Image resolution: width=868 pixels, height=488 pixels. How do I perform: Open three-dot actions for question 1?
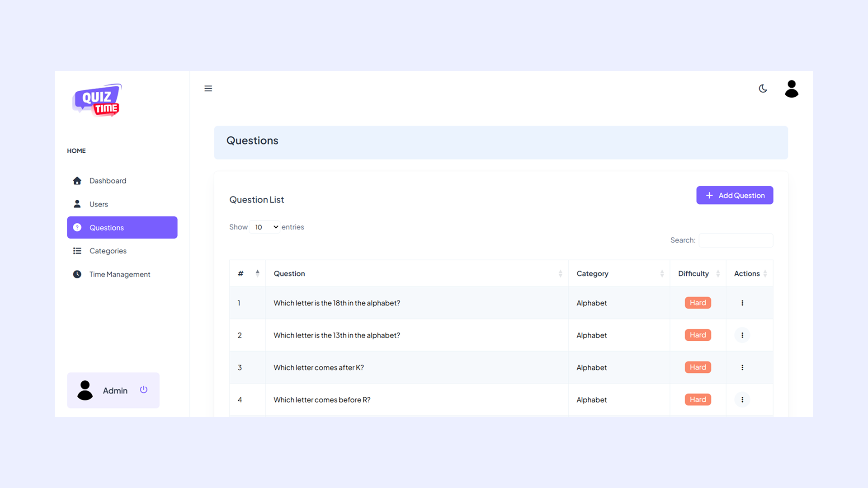click(x=742, y=303)
